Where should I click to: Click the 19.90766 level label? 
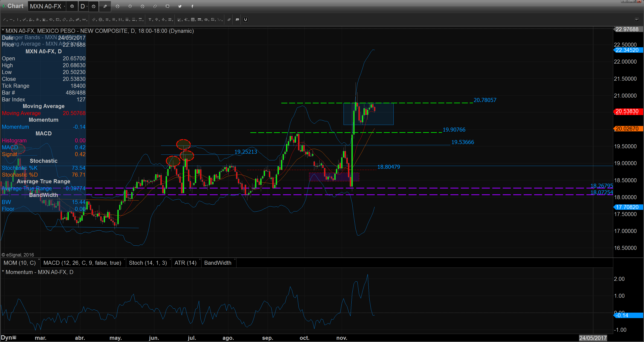[x=454, y=130]
